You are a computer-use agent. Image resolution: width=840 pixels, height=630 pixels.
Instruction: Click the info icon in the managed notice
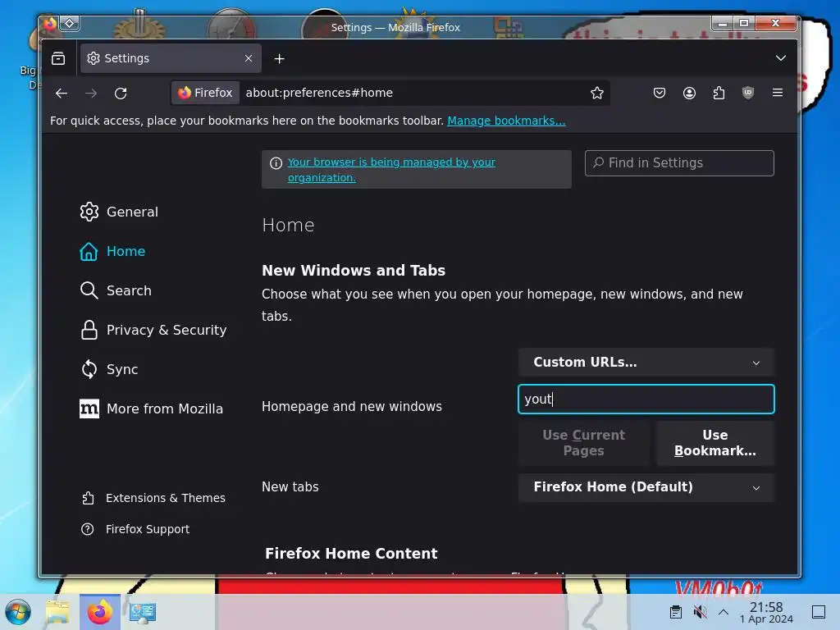point(276,163)
